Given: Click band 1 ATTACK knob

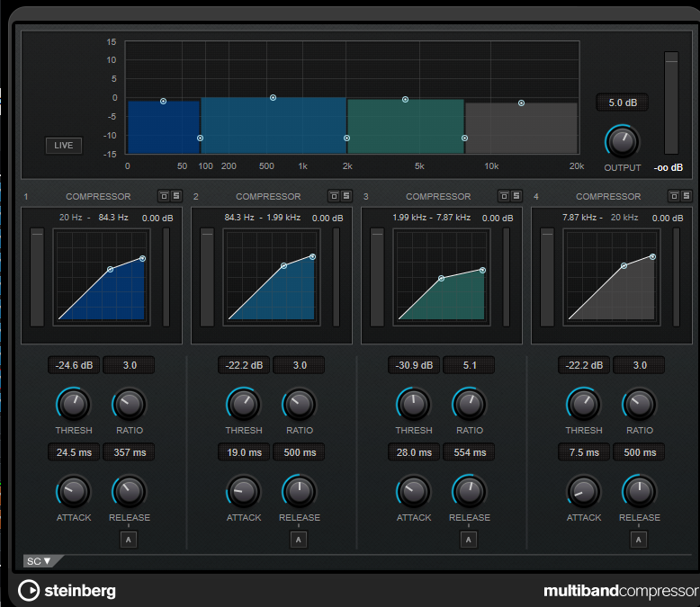Looking at the screenshot, I should click(74, 491).
